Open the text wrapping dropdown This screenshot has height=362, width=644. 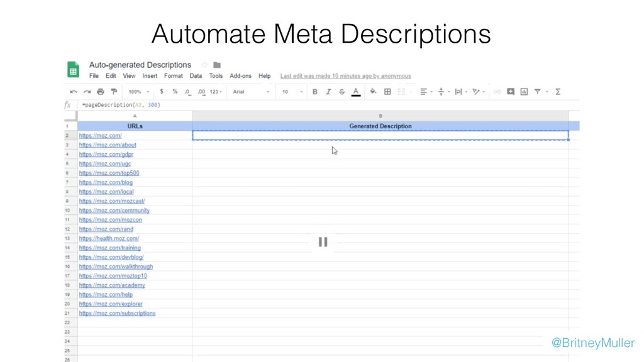pos(461,92)
